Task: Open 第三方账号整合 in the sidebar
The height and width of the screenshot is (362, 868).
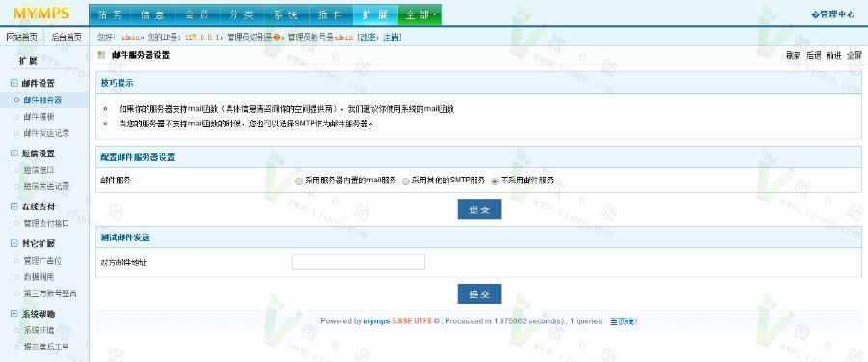Action: point(50,293)
